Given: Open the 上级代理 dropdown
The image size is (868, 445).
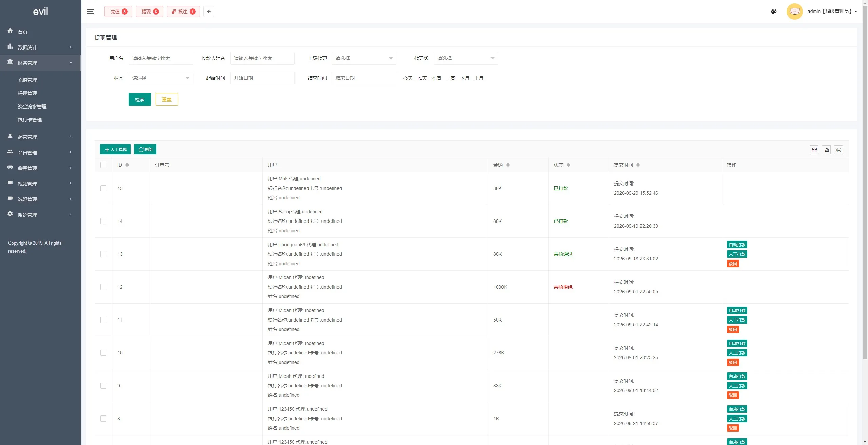Looking at the screenshot, I should (364, 58).
